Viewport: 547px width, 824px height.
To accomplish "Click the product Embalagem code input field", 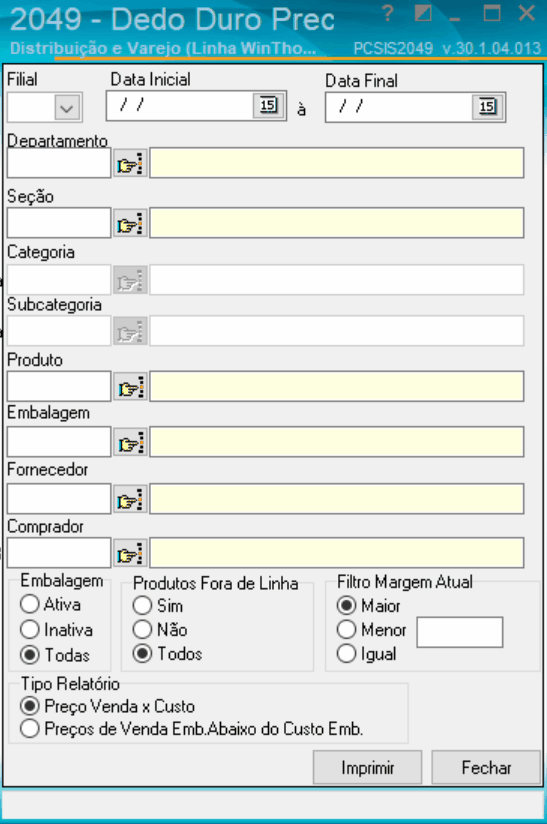I will pos(59,441).
